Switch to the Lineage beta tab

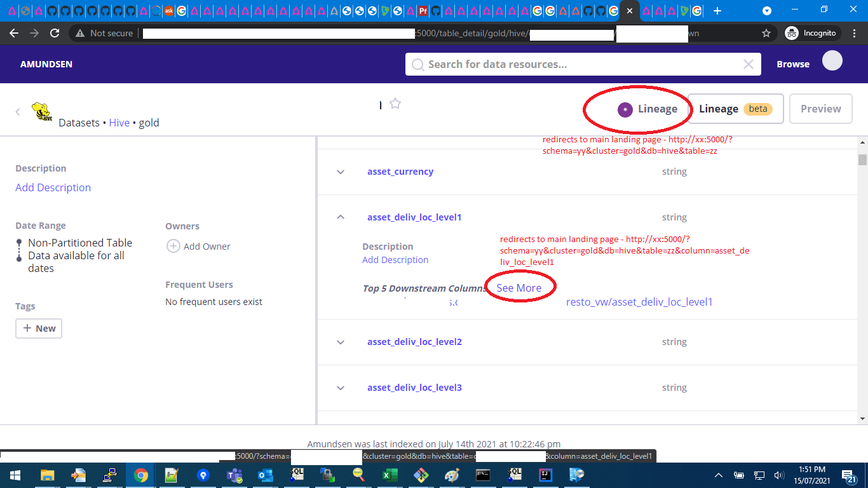click(x=735, y=109)
